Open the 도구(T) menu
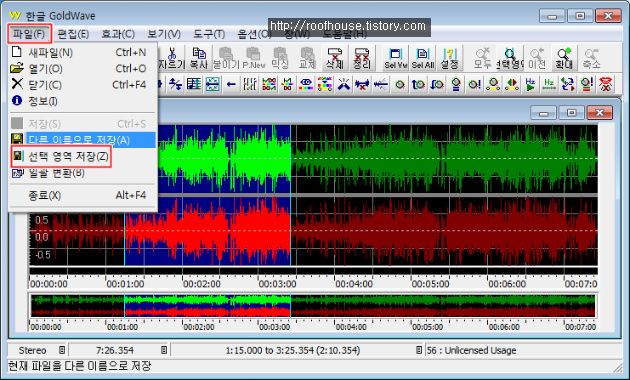This screenshot has height=380, width=630. (x=209, y=34)
